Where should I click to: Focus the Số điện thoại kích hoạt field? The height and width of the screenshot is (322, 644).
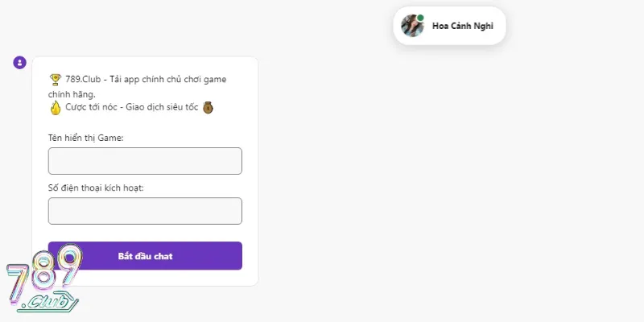point(145,211)
